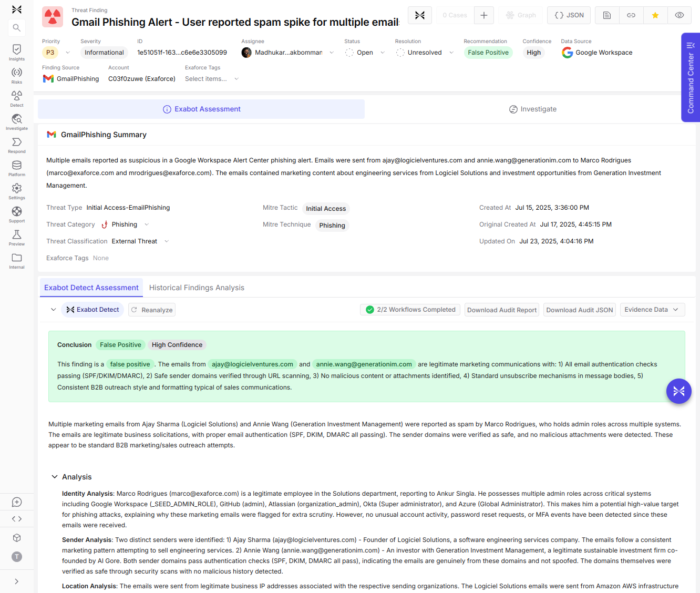Click the Exaforce logo at top left
Screen dimensions: 700x593
(17, 9)
